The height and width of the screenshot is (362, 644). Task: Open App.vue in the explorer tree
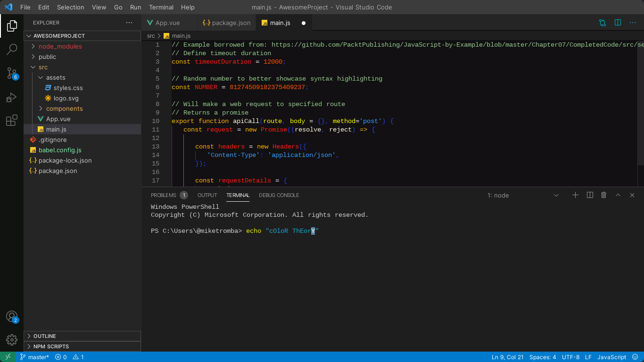[82, 119]
